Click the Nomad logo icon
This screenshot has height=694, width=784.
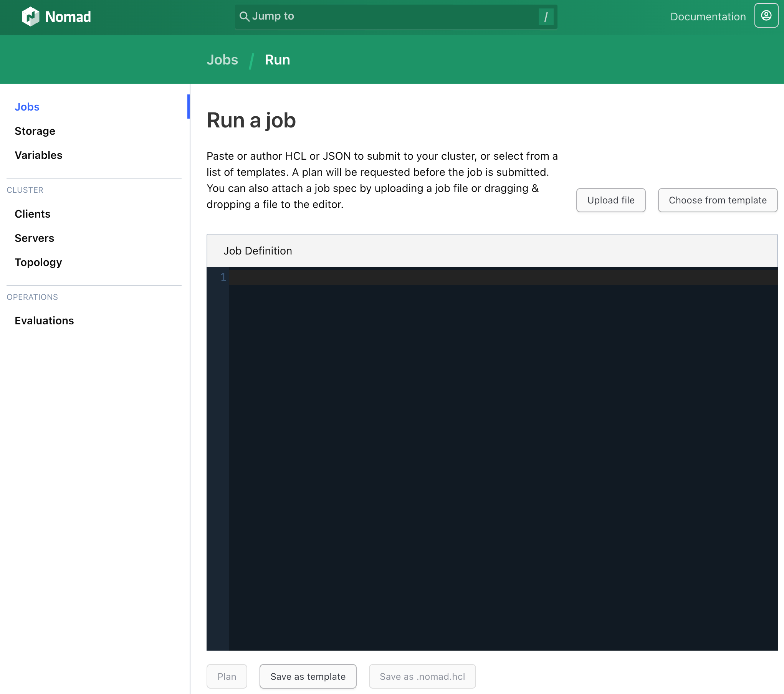coord(31,17)
